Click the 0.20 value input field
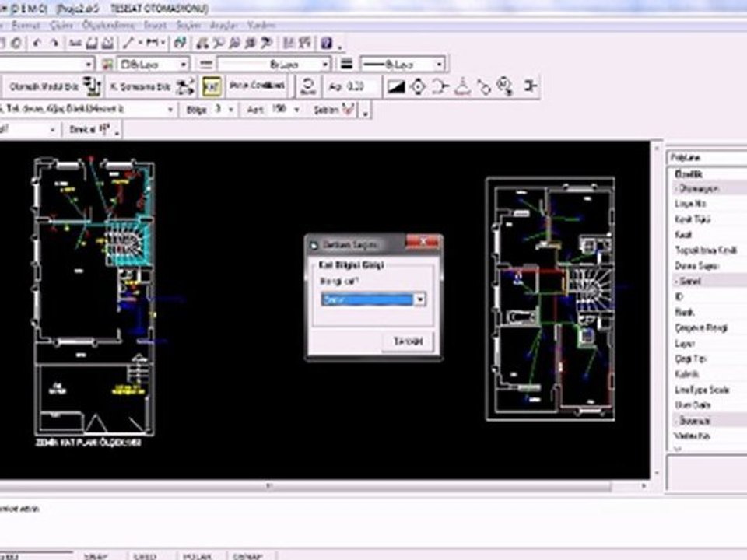The width and height of the screenshot is (747, 560). (x=360, y=86)
